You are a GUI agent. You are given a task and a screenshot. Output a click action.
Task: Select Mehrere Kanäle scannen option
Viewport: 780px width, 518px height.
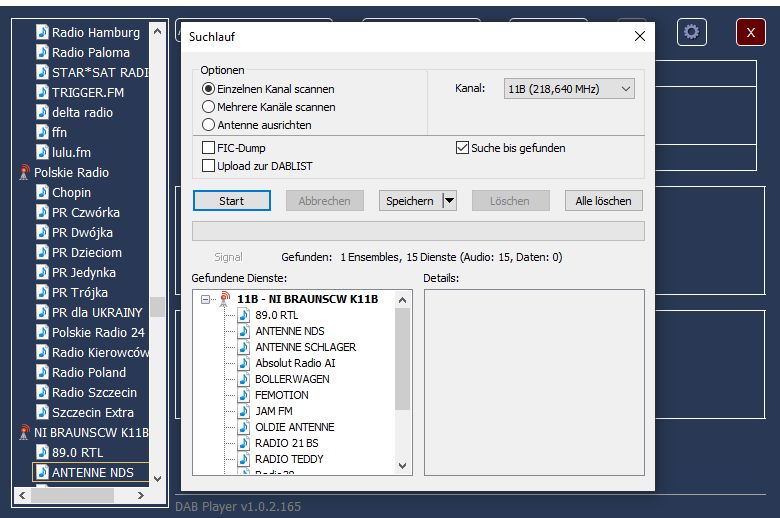[x=209, y=107]
